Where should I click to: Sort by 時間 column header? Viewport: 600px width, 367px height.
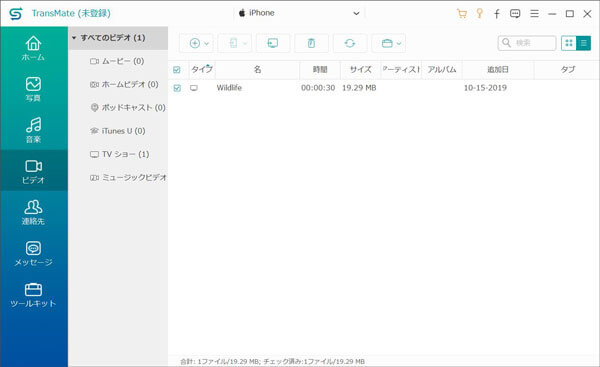click(x=320, y=70)
